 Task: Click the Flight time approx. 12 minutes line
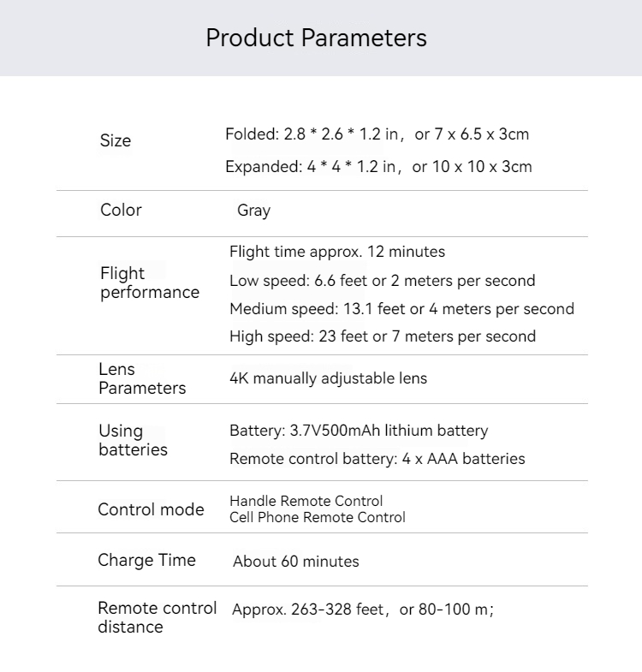[337, 252]
